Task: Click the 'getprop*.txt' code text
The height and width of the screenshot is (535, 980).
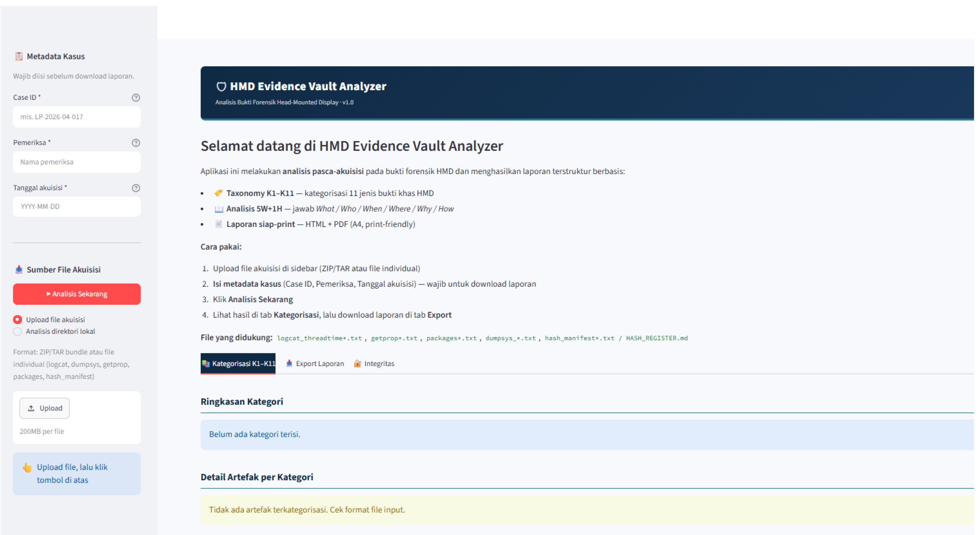Action: 394,338
